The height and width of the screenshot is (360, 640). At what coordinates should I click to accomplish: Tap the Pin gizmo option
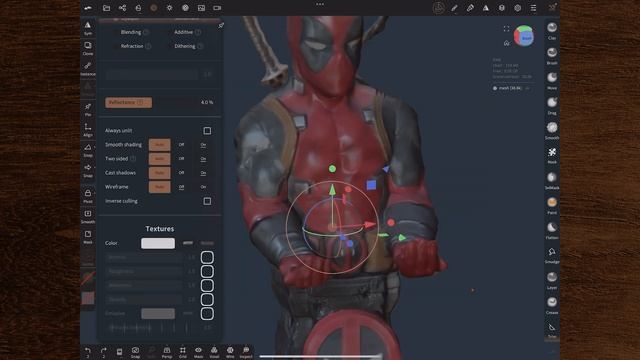point(88,109)
